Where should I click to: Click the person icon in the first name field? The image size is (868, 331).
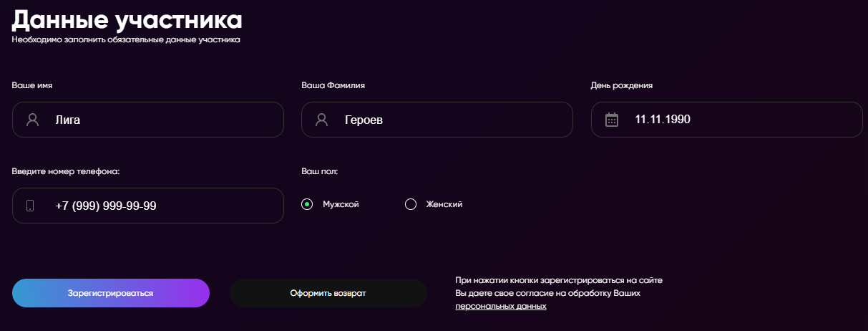point(32,120)
